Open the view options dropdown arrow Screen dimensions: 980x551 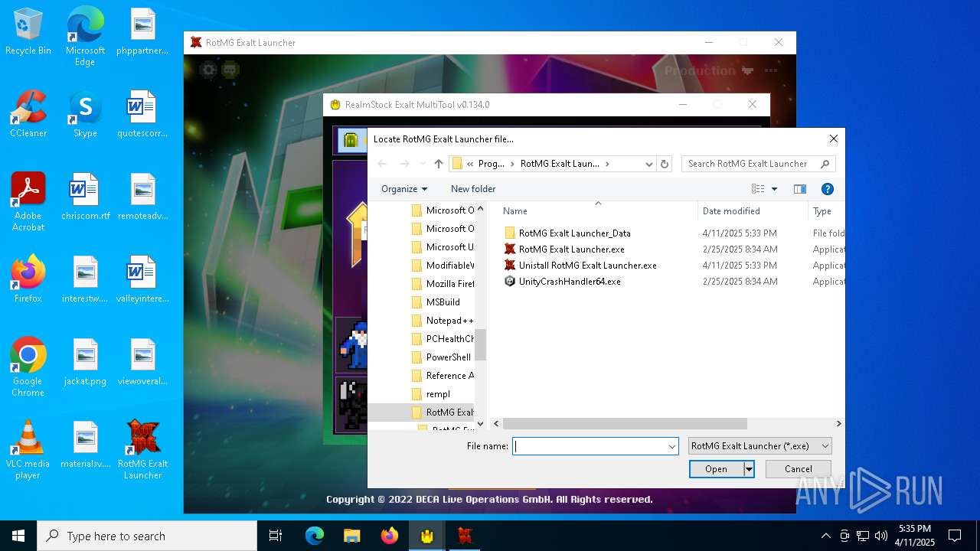[774, 189]
